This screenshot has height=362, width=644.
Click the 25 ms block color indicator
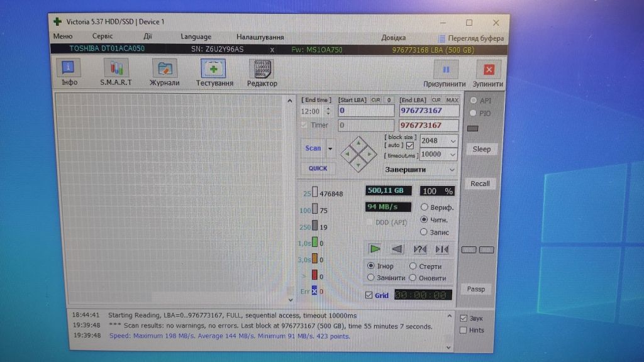click(x=314, y=192)
